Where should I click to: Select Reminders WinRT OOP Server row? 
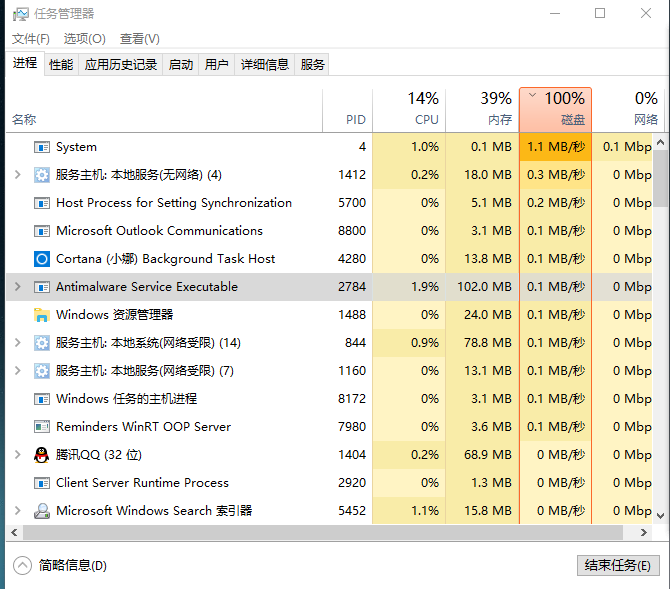329,427
